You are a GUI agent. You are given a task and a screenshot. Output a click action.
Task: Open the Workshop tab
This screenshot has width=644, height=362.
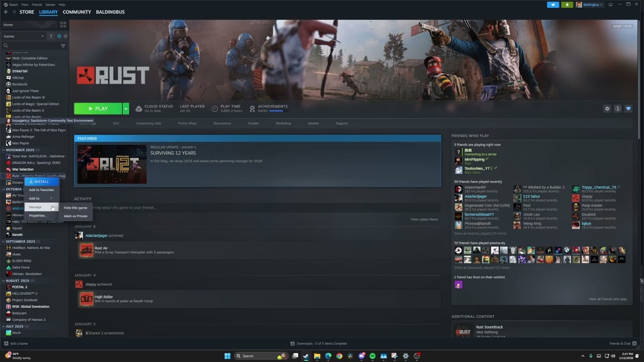[x=283, y=123]
